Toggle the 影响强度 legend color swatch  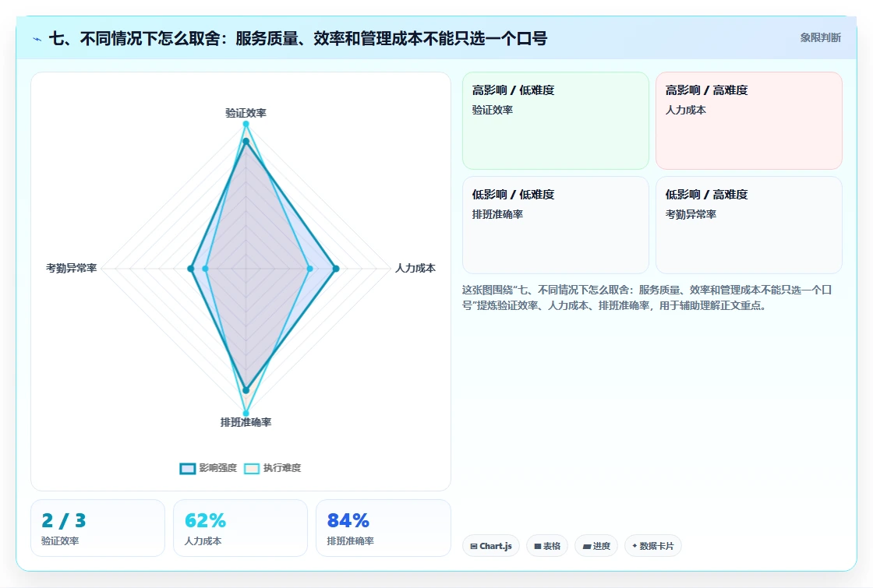pyautogui.click(x=188, y=468)
